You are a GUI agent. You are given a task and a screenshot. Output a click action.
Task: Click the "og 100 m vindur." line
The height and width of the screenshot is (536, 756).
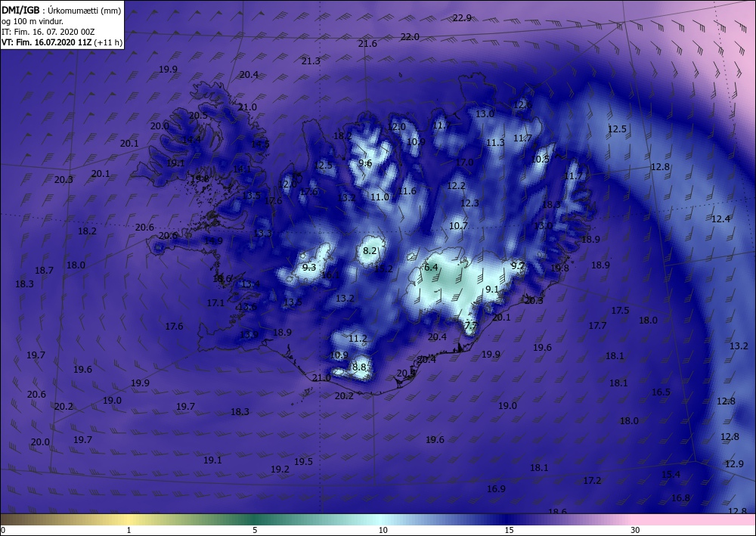(33, 21)
